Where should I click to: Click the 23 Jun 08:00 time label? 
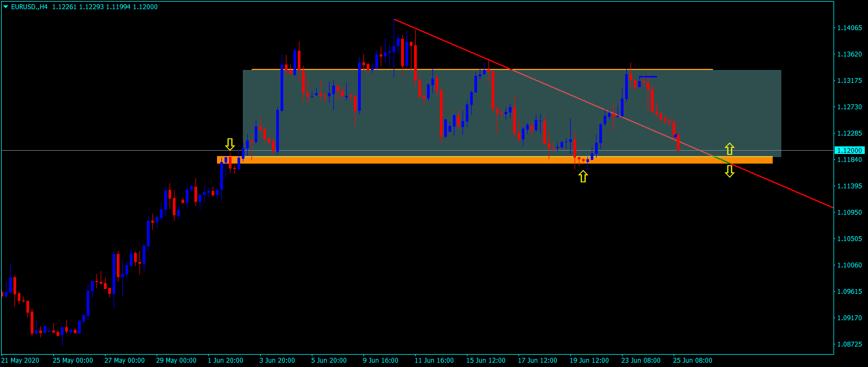[x=641, y=361]
